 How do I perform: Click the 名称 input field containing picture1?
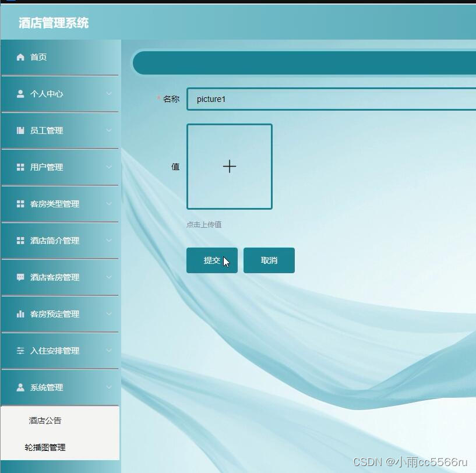[332, 99]
